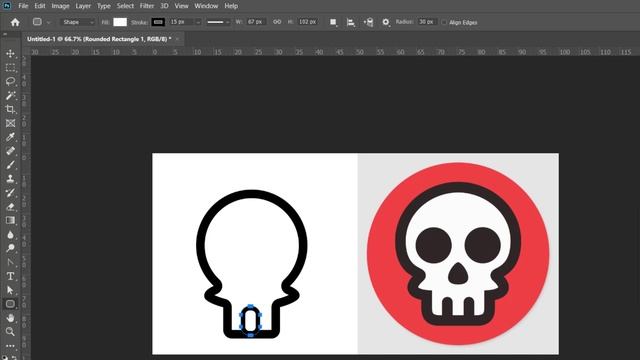Select the Healing Brush tool
This screenshot has height=360, width=640.
pyautogui.click(x=10, y=151)
